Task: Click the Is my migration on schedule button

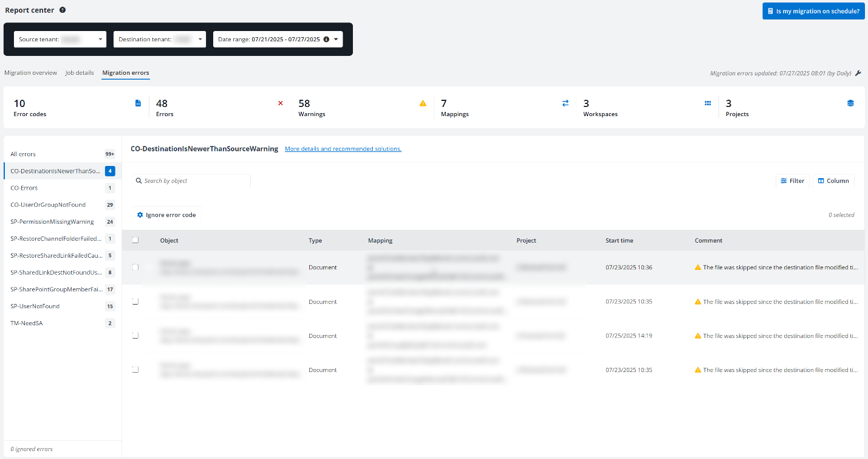Action: point(813,10)
